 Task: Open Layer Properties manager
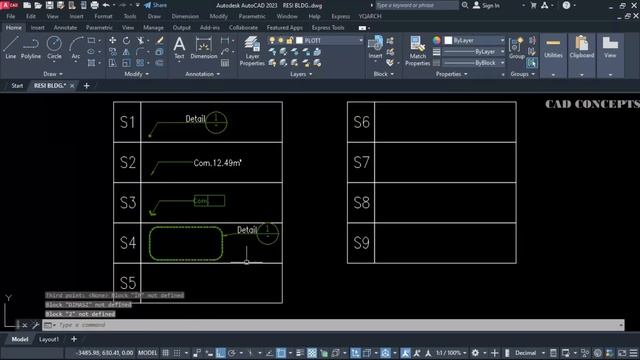(x=252, y=51)
